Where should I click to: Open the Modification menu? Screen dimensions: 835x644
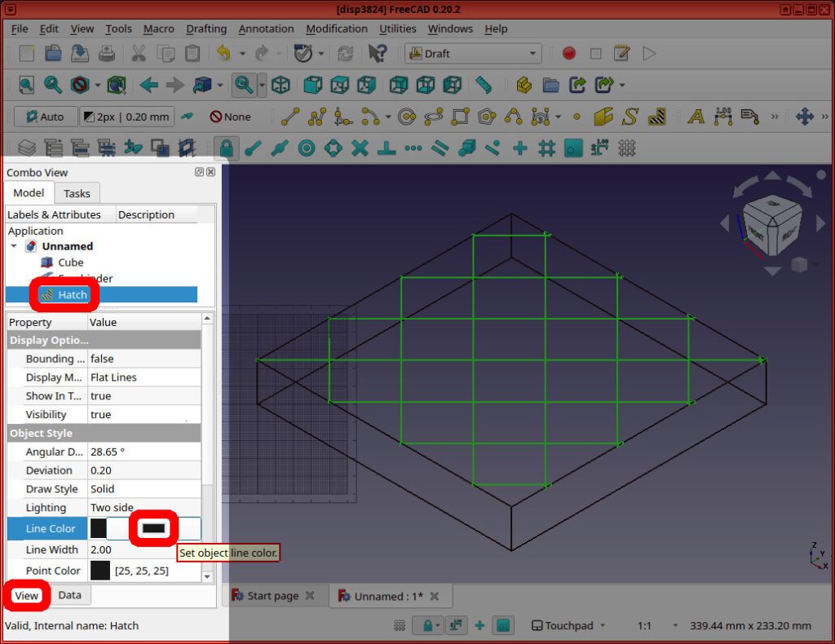point(337,29)
